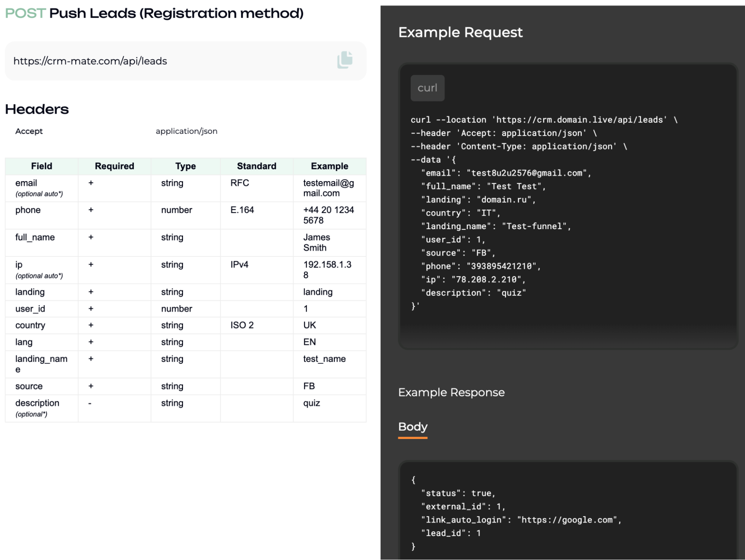Screen dimensions: 745x560
Task: Click the Standard column header
Action: point(256,166)
